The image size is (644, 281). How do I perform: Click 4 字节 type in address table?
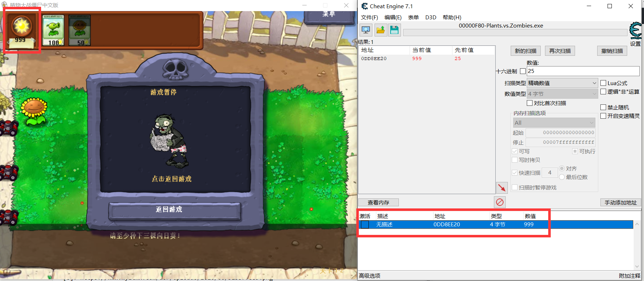pyautogui.click(x=498, y=225)
